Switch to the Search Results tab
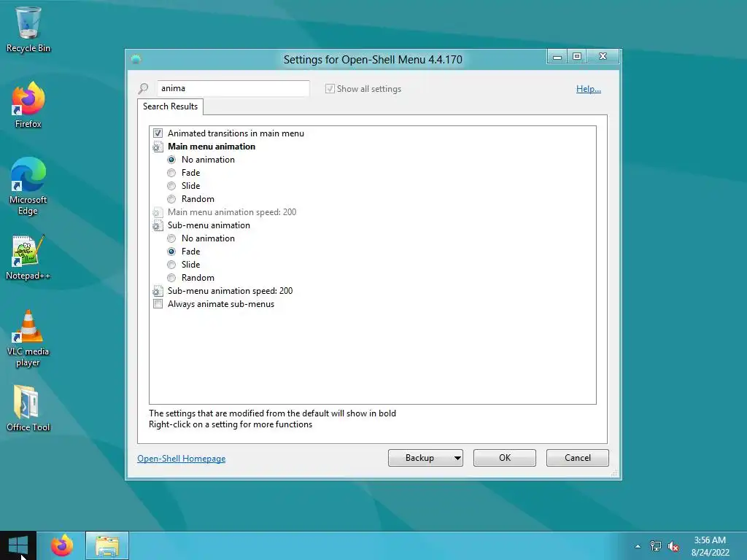Image resolution: width=747 pixels, height=560 pixels. pos(170,106)
